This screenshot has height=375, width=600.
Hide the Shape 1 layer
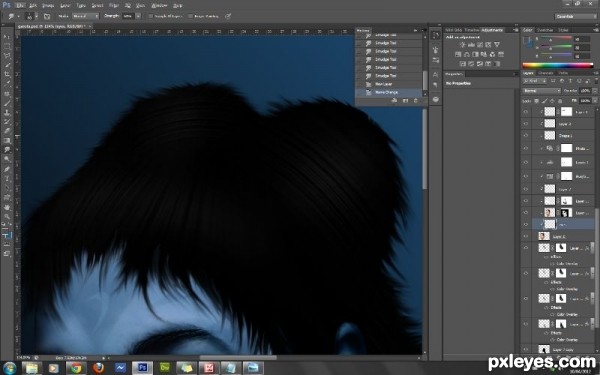(x=526, y=135)
